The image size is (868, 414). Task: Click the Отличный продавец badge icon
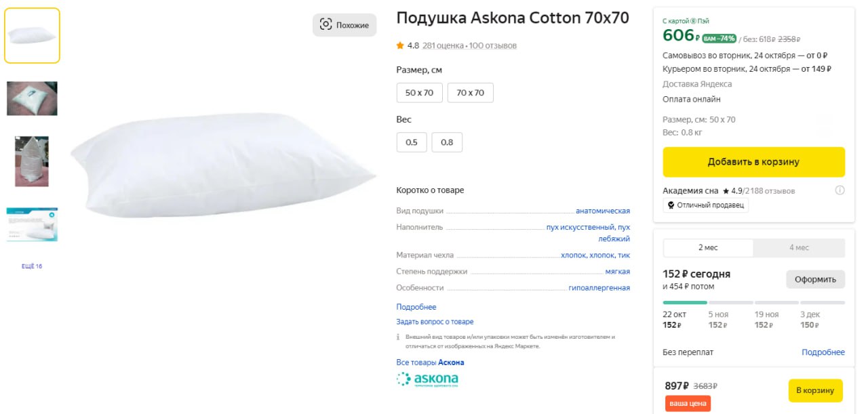click(x=671, y=205)
